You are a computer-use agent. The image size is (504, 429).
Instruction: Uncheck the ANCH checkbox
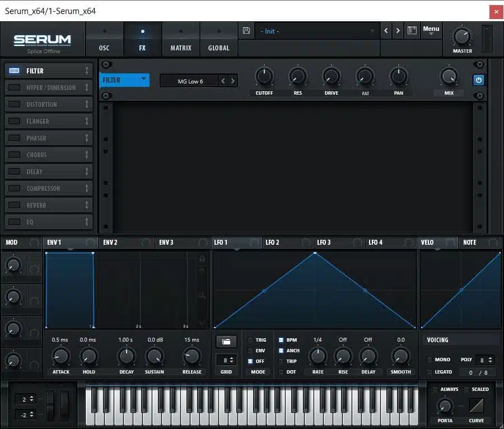(281, 351)
